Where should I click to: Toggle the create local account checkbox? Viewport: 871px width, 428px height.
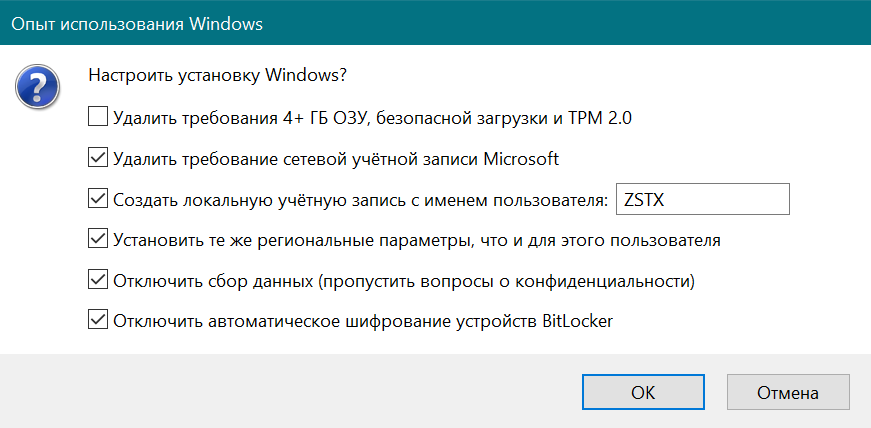pos(98,199)
